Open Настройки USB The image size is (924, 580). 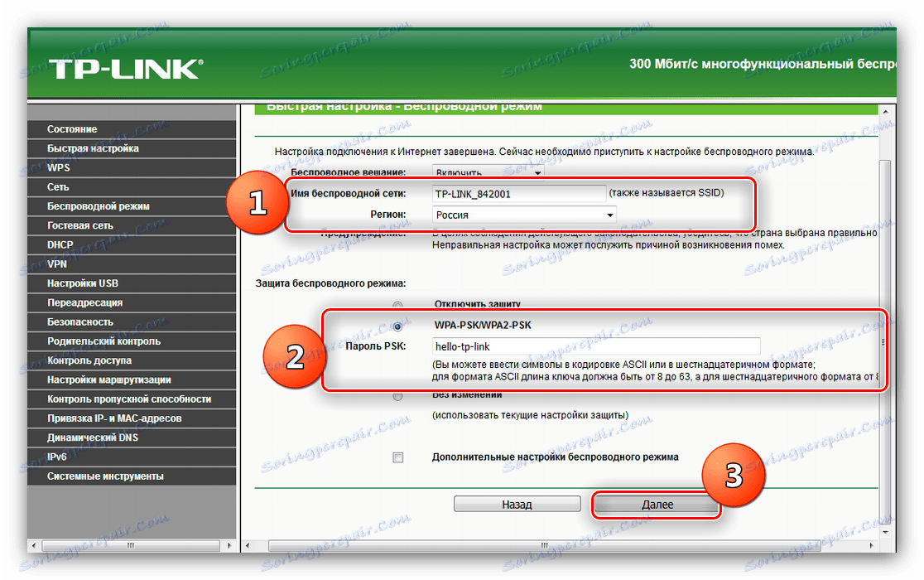click(x=132, y=283)
